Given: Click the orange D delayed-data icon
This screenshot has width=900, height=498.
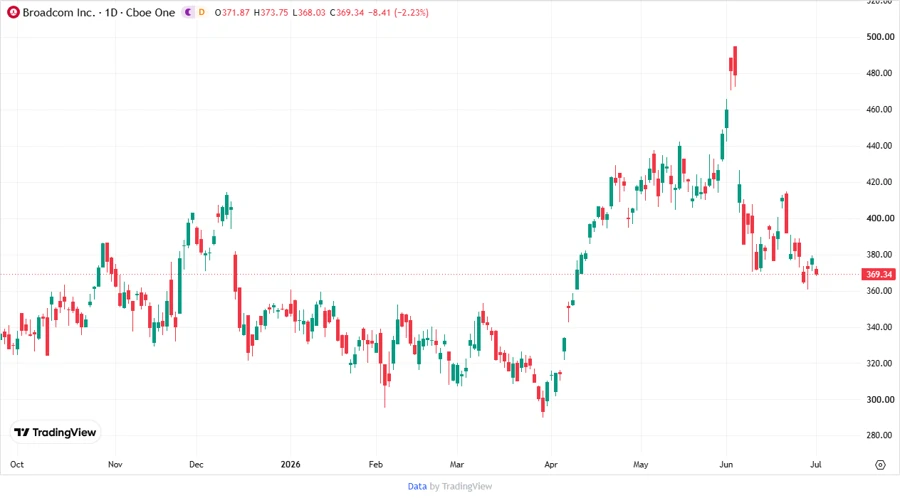Looking at the screenshot, I should coord(201,12).
